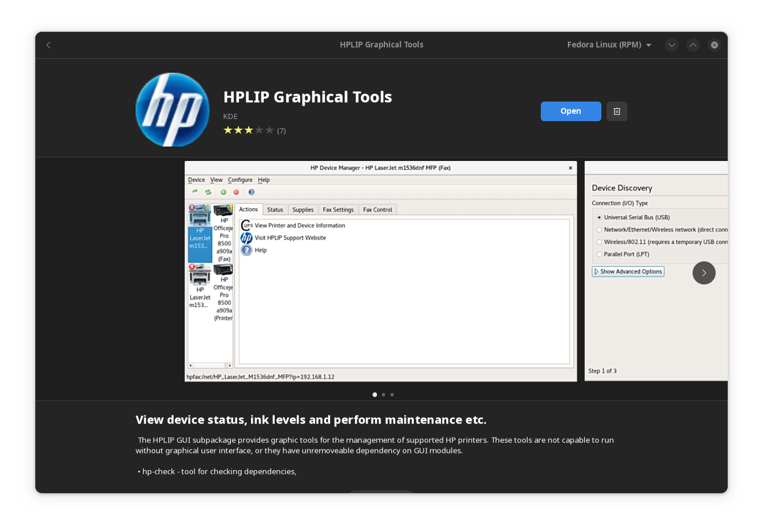Click the single green arrow refresh icon
763x532 pixels.
click(195, 192)
